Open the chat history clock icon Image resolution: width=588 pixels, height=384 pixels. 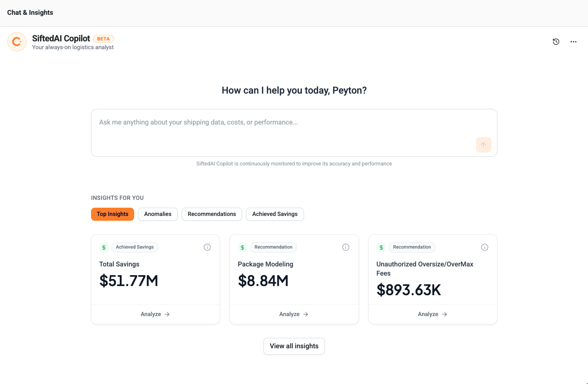[556, 42]
